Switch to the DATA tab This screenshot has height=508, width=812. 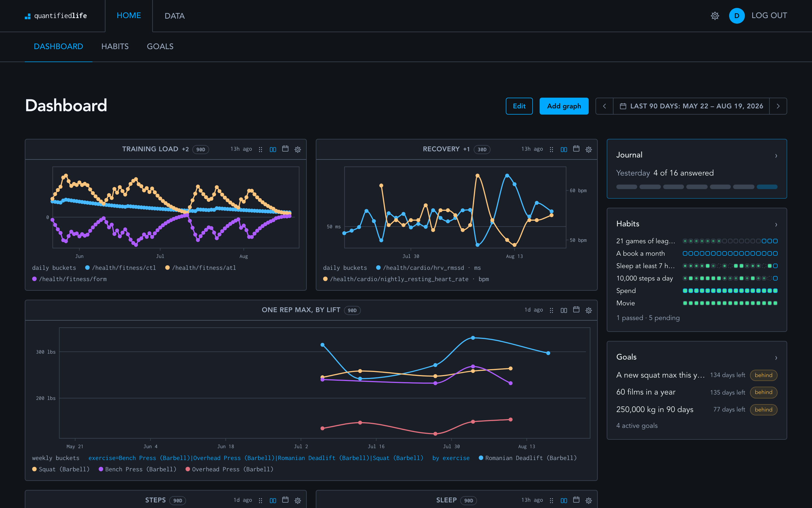[x=175, y=16]
